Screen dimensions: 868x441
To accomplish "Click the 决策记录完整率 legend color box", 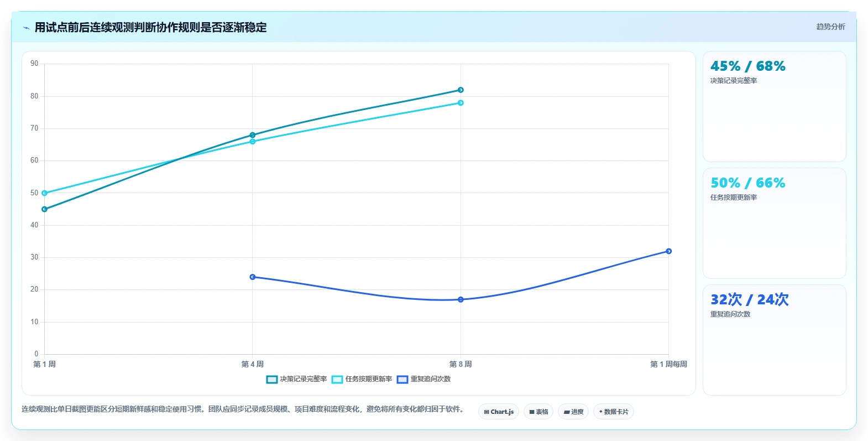I will point(272,380).
